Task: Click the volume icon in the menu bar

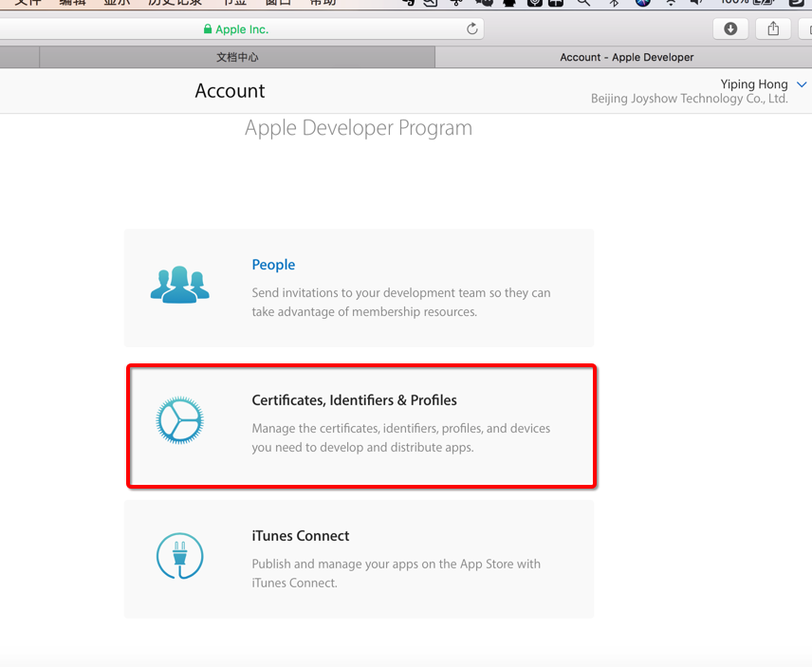Action: [696, 2]
